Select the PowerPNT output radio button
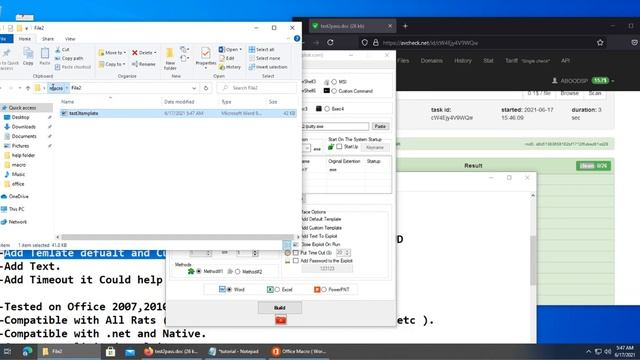The image size is (640, 360). 324,289
